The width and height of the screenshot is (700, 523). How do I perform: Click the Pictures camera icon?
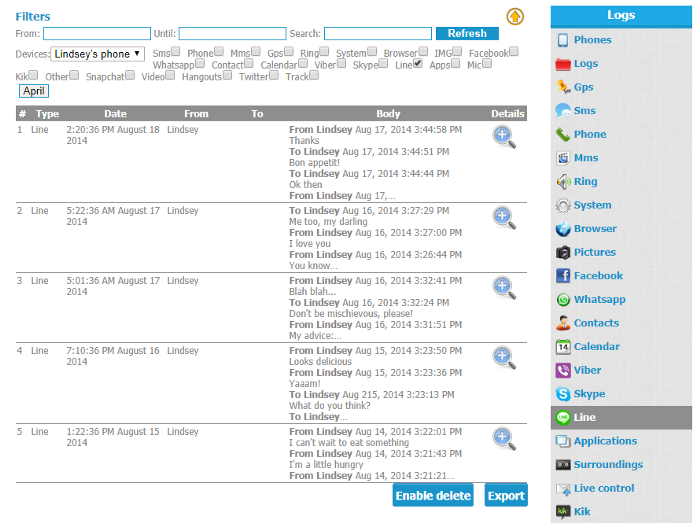coord(563,253)
